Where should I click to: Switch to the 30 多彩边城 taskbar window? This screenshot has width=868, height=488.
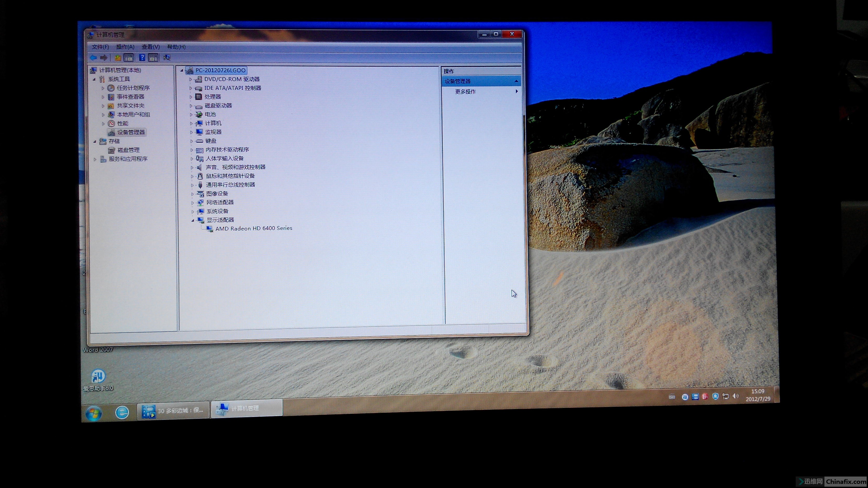[x=173, y=411]
